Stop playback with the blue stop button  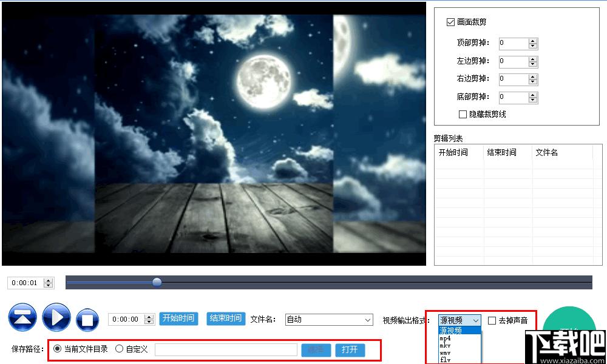pyautogui.click(x=87, y=320)
